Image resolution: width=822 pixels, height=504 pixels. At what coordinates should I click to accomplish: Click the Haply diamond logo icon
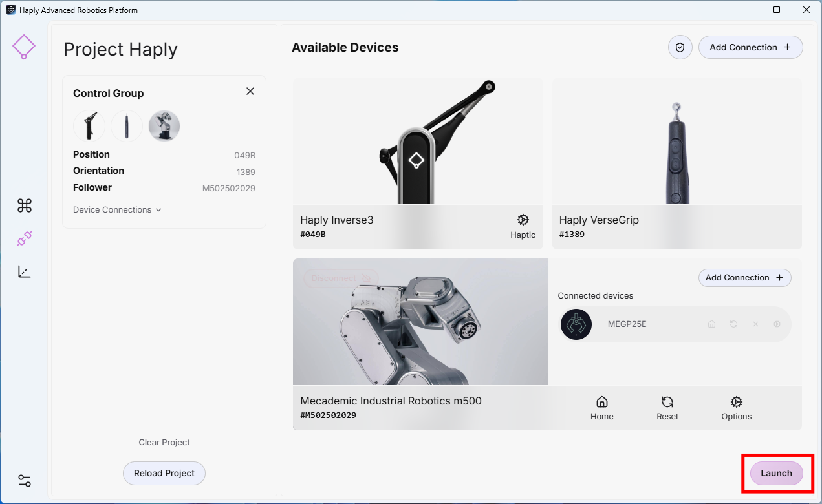click(24, 47)
